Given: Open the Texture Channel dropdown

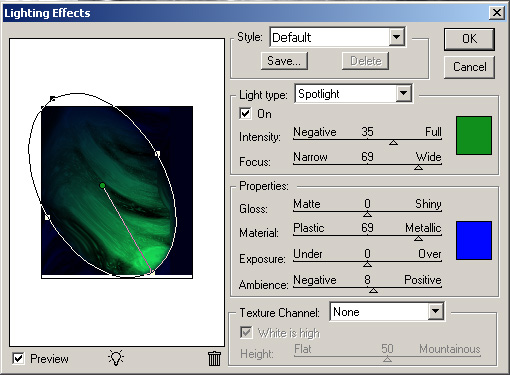Looking at the screenshot, I should tap(435, 312).
